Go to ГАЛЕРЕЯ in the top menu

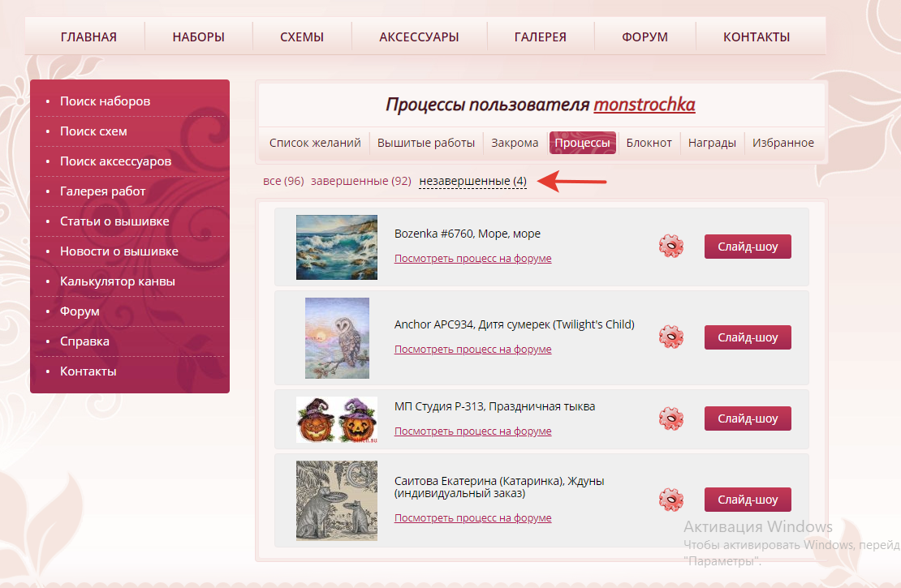pos(540,37)
